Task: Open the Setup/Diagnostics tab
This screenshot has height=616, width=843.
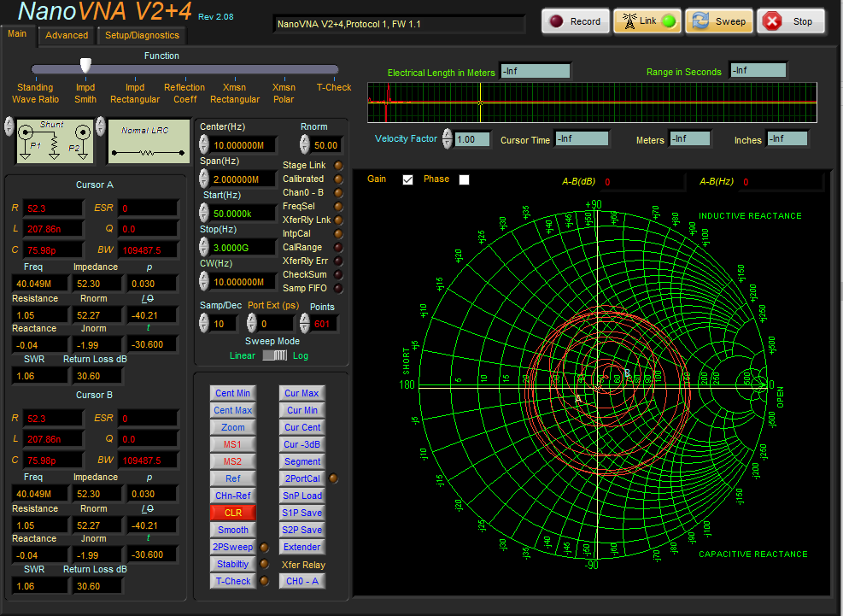Action: point(142,36)
